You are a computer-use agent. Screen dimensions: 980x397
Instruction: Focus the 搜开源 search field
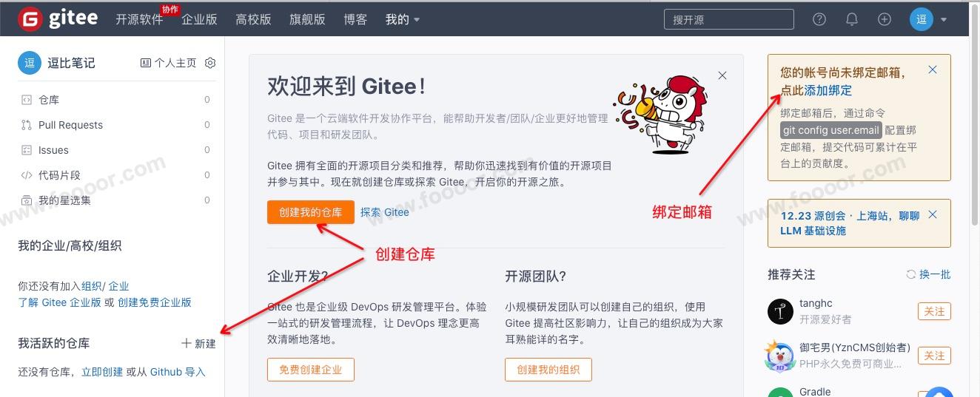coord(728,20)
